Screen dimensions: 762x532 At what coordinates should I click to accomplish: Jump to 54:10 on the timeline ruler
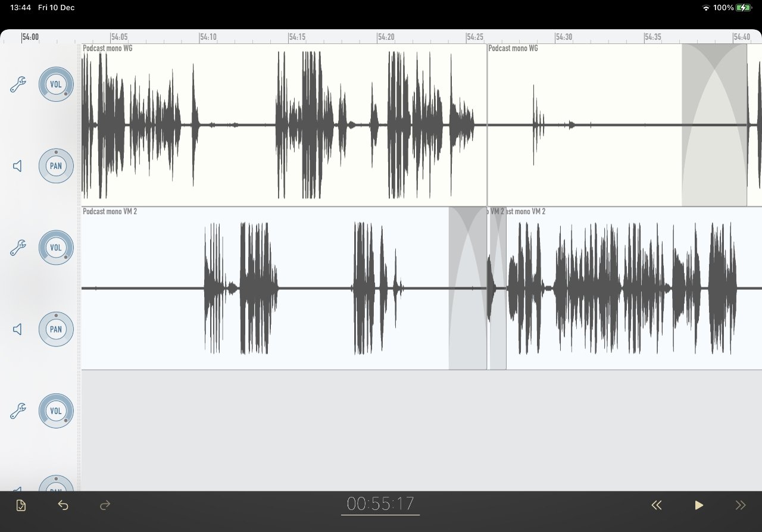[x=208, y=37]
